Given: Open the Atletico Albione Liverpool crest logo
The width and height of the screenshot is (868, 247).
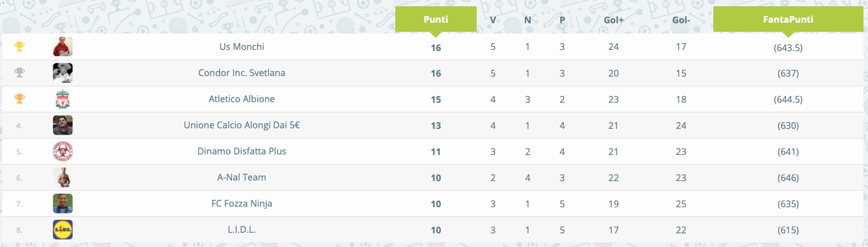Looking at the screenshot, I should 63,99.
